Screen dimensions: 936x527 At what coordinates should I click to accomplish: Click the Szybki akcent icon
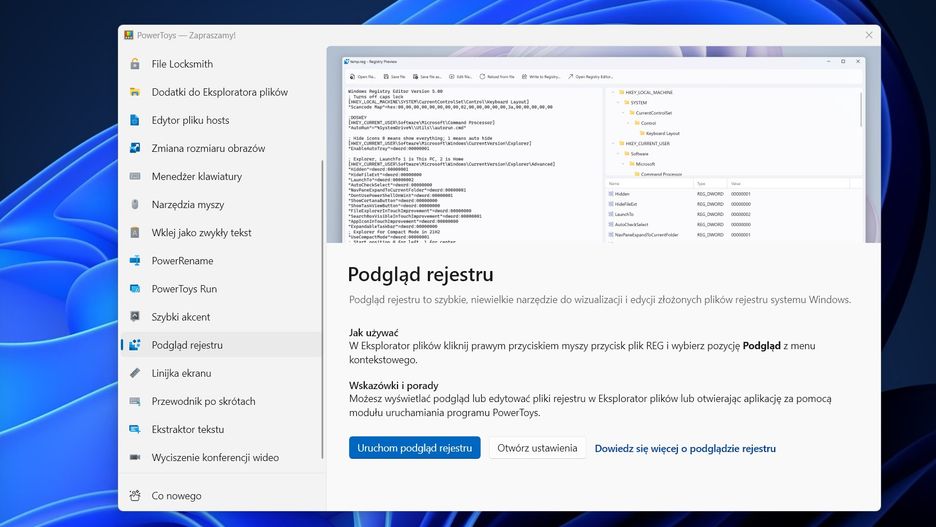click(x=135, y=316)
